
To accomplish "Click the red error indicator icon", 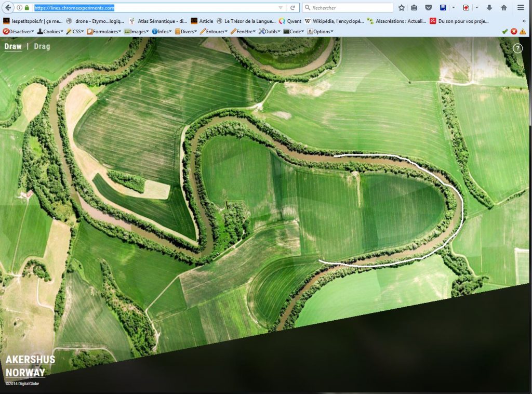I will click(x=514, y=31).
